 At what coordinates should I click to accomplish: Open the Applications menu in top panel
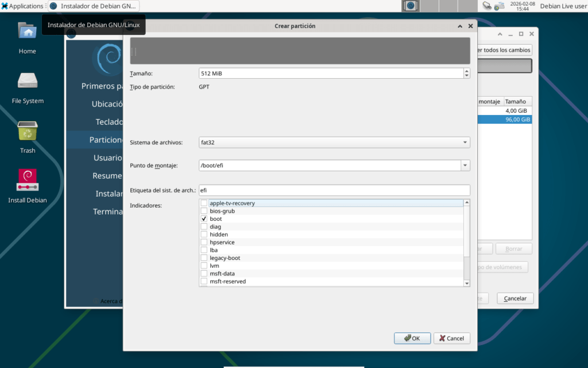[x=22, y=6]
